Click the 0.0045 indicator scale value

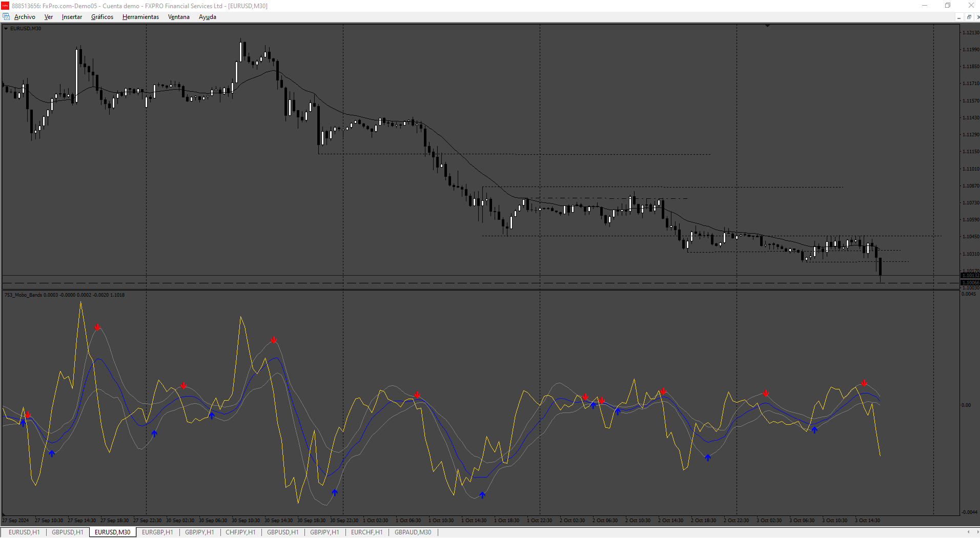pyautogui.click(x=969, y=294)
